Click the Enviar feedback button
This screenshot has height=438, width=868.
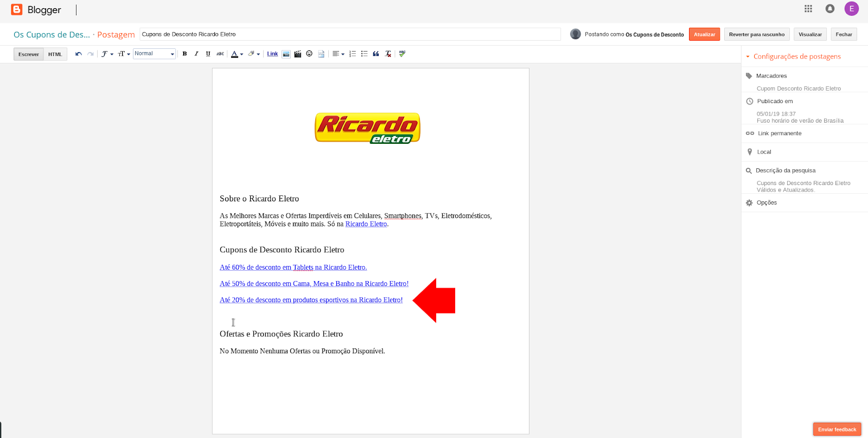click(x=837, y=429)
